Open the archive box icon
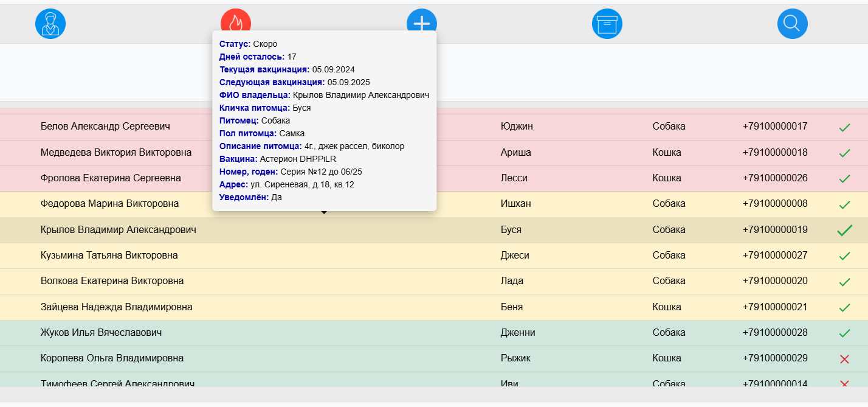 click(x=607, y=24)
